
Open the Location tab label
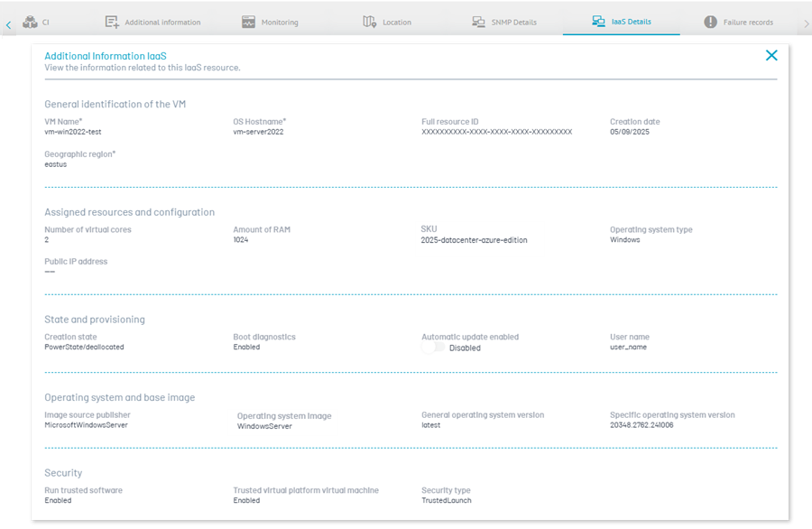[397, 23]
